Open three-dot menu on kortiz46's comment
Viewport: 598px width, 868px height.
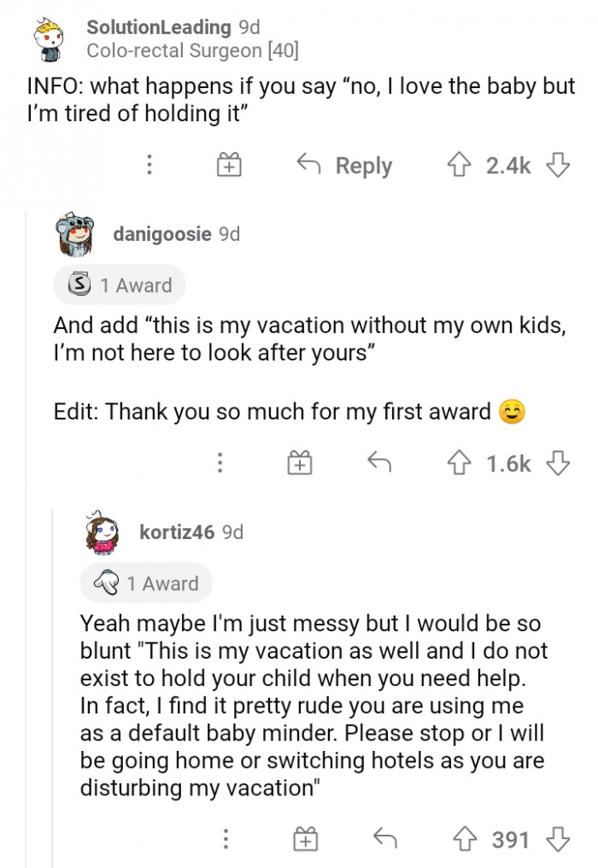click(x=226, y=841)
